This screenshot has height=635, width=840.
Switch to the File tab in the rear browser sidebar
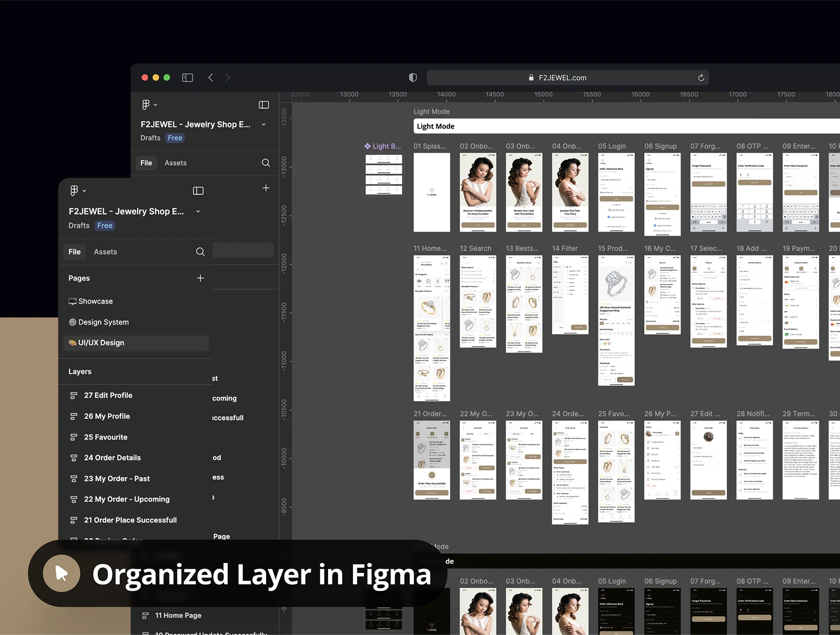(x=146, y=163)
